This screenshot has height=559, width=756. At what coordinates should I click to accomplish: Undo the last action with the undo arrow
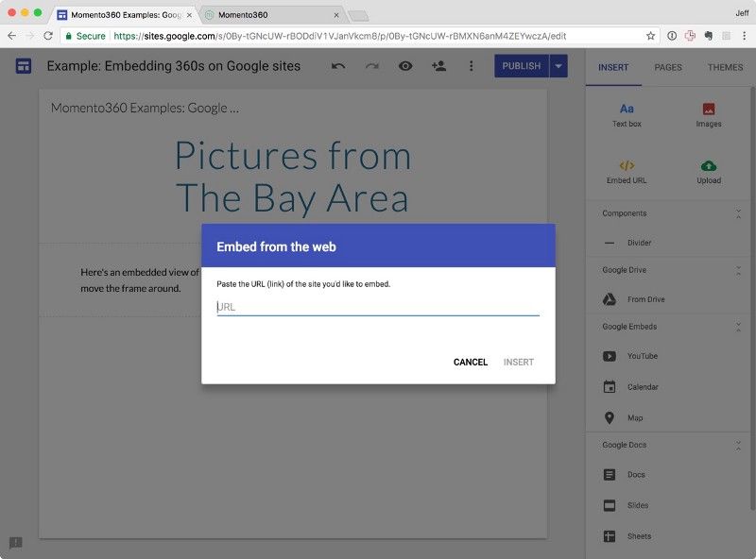[x=338, y=66]
